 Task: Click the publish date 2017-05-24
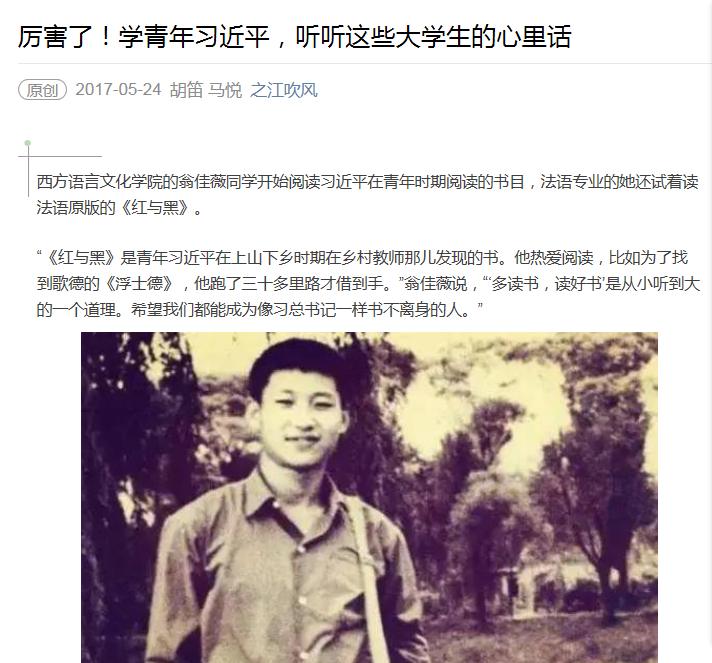click(118, 89)
